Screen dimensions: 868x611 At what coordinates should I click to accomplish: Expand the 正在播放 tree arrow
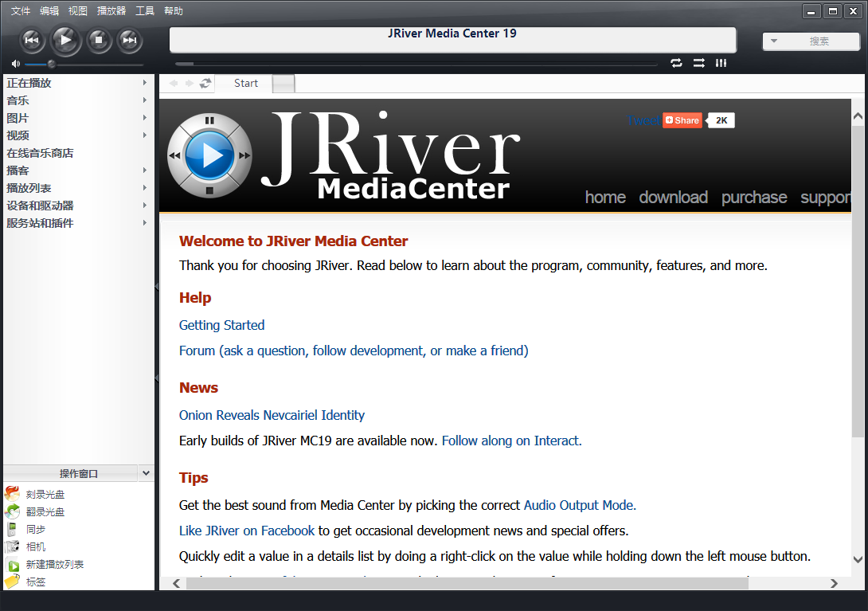[x=144, y=83]
